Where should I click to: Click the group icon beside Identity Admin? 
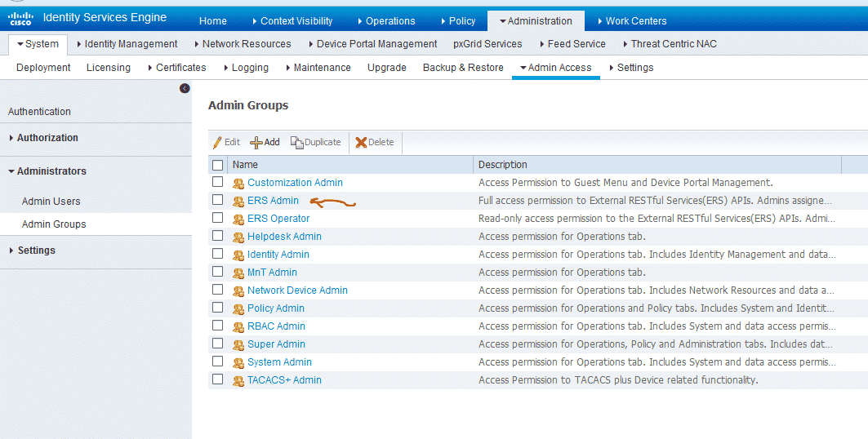238,255
